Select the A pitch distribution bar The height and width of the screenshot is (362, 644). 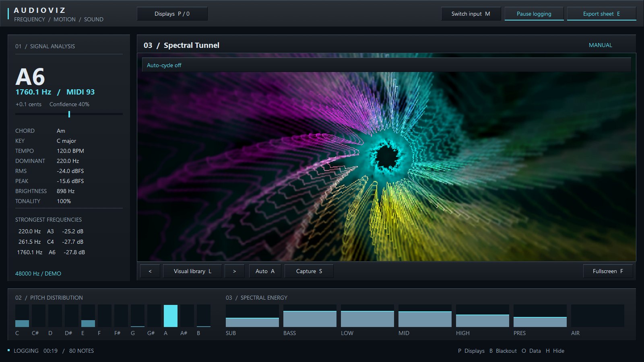pos(171,316)
